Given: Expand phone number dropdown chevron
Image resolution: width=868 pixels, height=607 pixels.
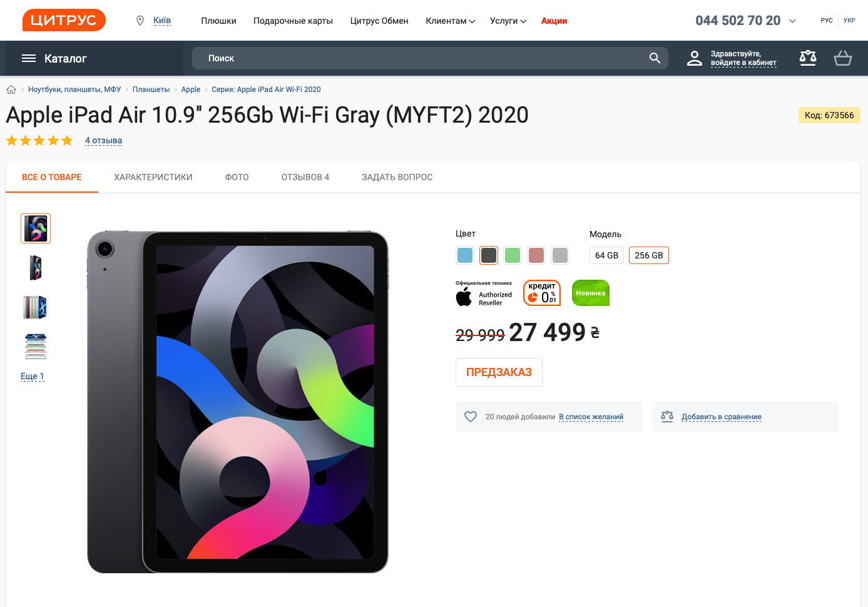Looking at the screenshot, I should pyautogui.click(x=792, y=21).
